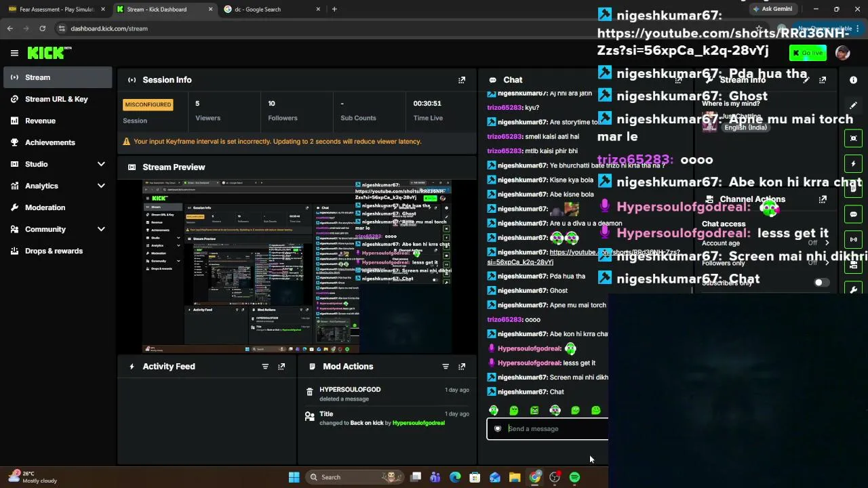Image resolution: width=868 pixels, height=488 pixels.
Task: Click the lightning bolt icon in right toolbar
Action: (853, 163)
